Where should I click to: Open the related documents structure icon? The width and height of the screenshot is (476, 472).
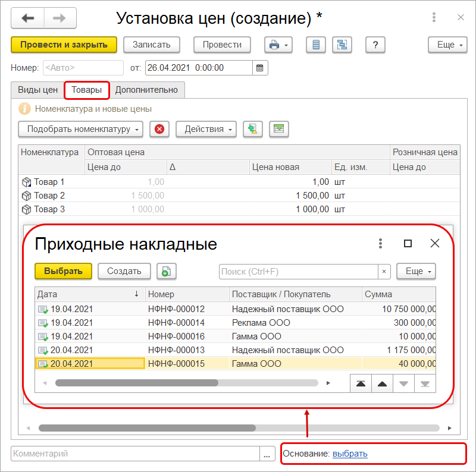[x=342, y=45]
